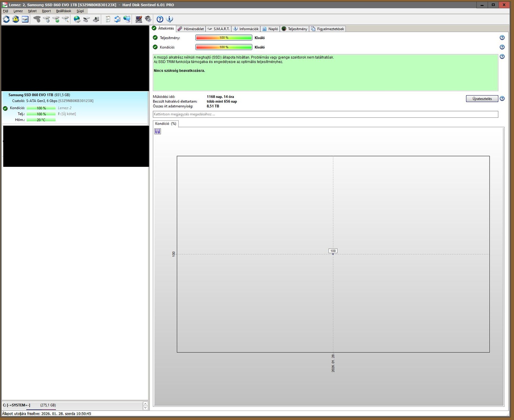Viewport: 514px width, 420px height.
Task: Switch to the Napló tab
Action: pos(270,29)
